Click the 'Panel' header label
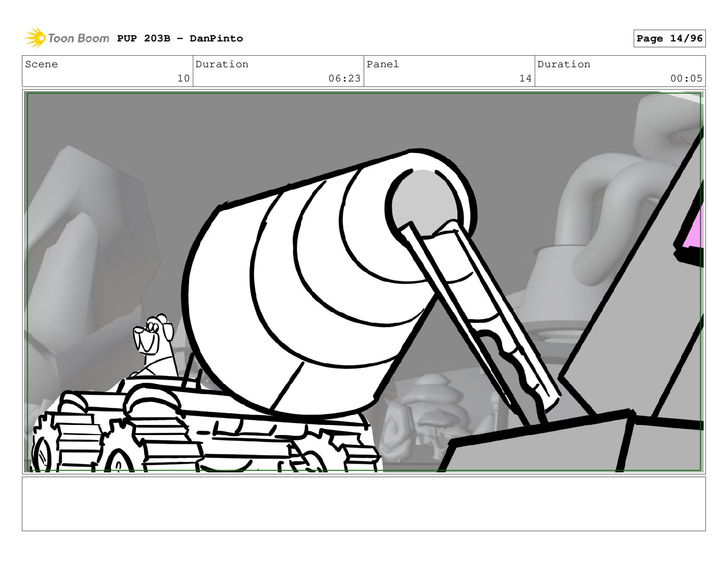The width and height of the screenshot is (728, 564). click(x=383, y=64)
